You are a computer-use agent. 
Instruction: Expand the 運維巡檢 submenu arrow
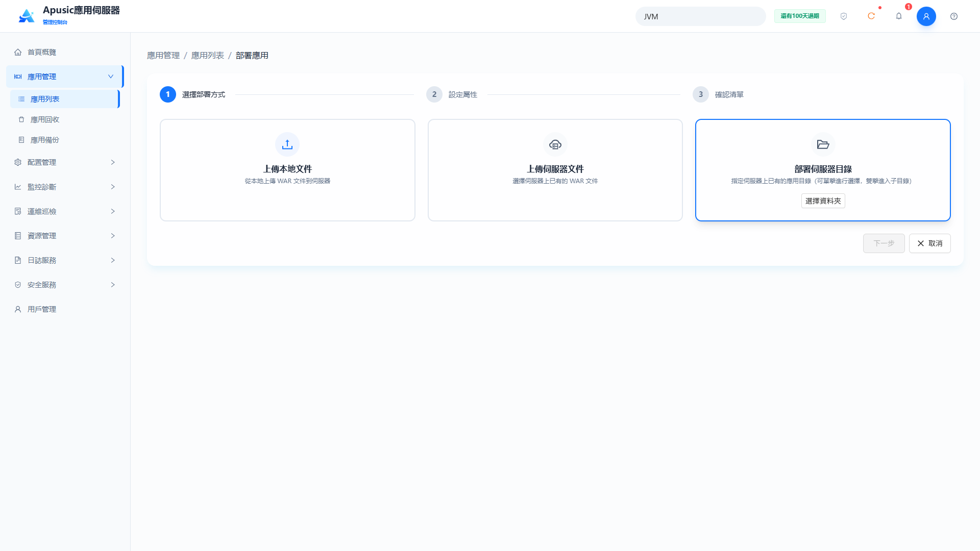113,211
